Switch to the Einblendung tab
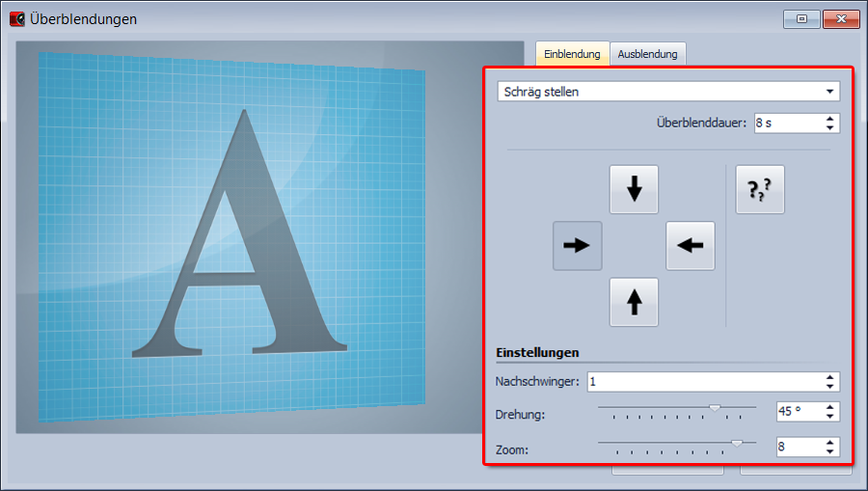 pyautogui.click(x=573, y=54)
